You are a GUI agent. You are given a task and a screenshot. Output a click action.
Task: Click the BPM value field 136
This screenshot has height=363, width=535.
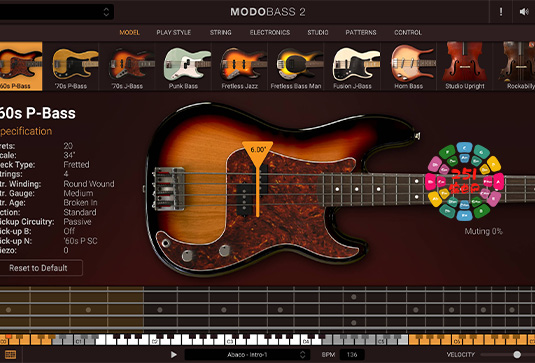(352, 355)
